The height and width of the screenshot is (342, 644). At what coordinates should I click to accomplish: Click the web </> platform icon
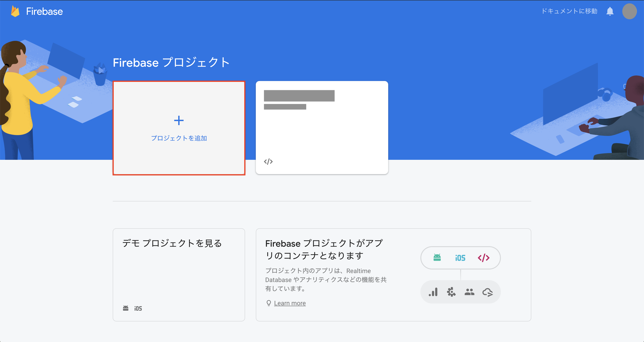pyautogui.click(x=484, y=258)
